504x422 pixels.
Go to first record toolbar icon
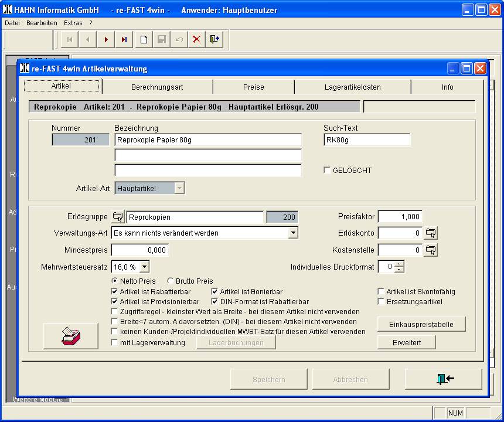click(69, 39)
